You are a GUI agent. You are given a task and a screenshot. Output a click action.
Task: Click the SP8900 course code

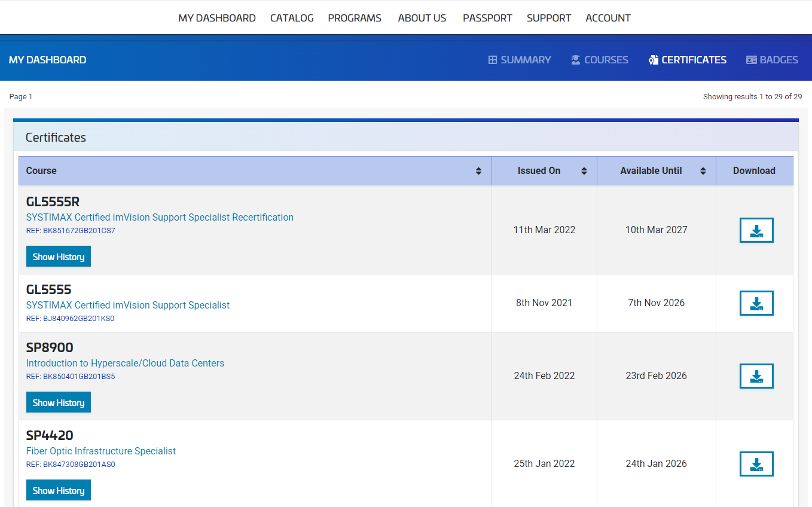[x=50, y=348]
